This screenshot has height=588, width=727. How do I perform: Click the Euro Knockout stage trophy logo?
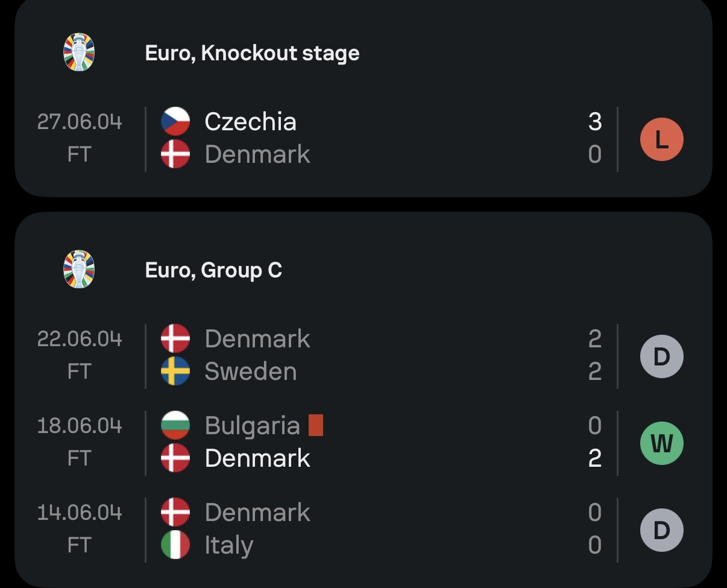pyautogui.click(x=79, y=52)
